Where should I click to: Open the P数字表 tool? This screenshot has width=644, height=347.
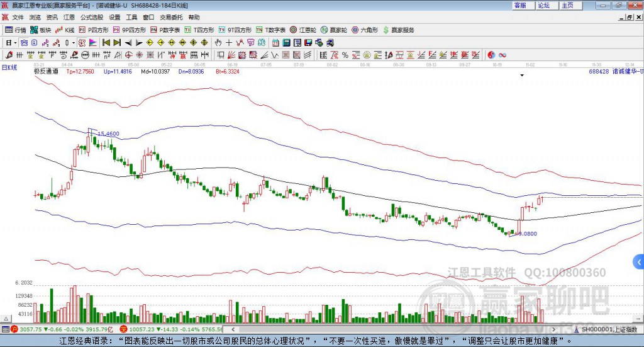165,30
